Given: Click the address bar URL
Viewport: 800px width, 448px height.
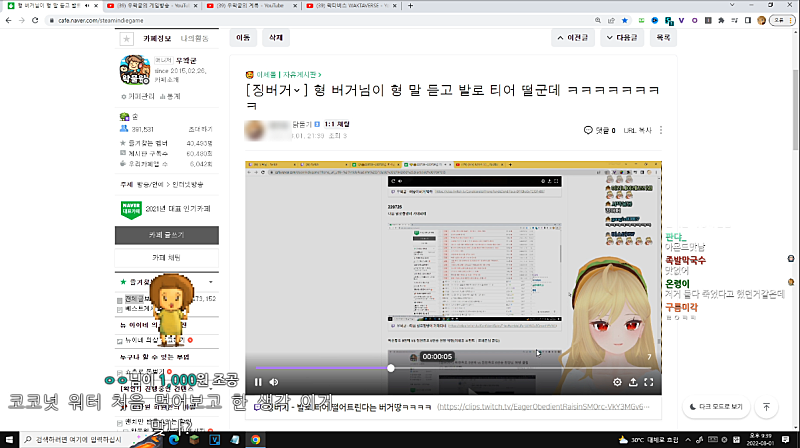Looking at the screenshot, I should coord(101,20).
